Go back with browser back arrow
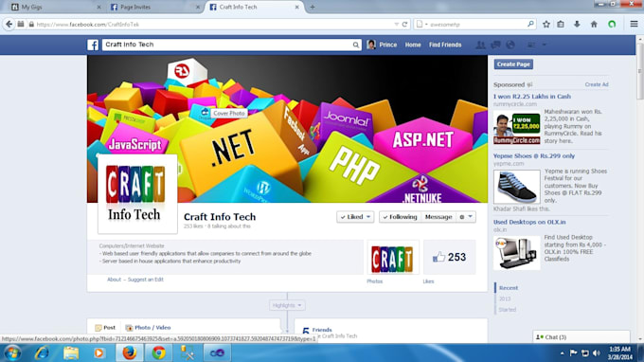The height and width of the screenshot is (362, 644). (9, 25)
